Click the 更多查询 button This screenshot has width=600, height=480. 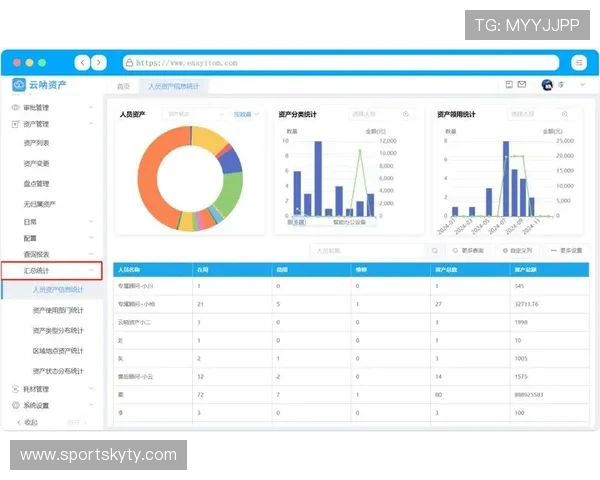[468, 250]
